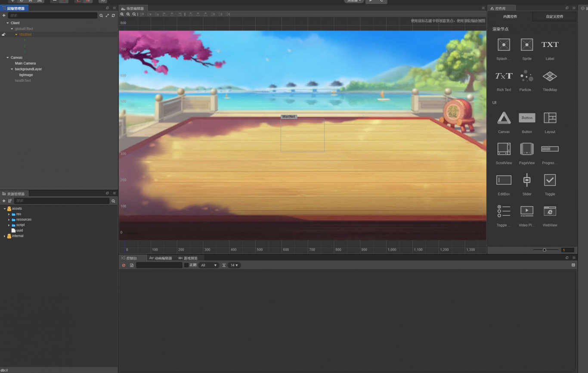The width and height of the screenshot is (588, 373).
Task: Collapse the Client node
Action: [x=8, y=23]
